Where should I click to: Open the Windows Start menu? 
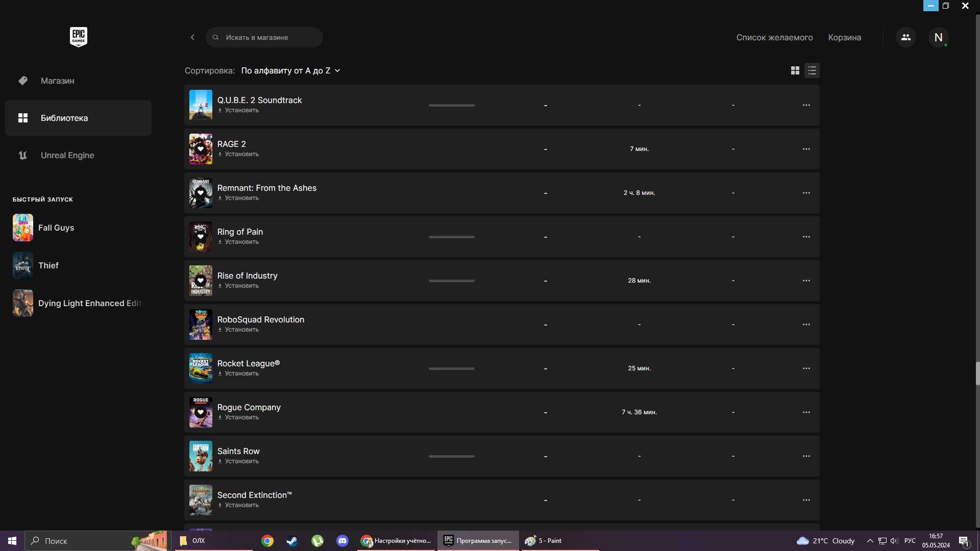coord(12,541)
